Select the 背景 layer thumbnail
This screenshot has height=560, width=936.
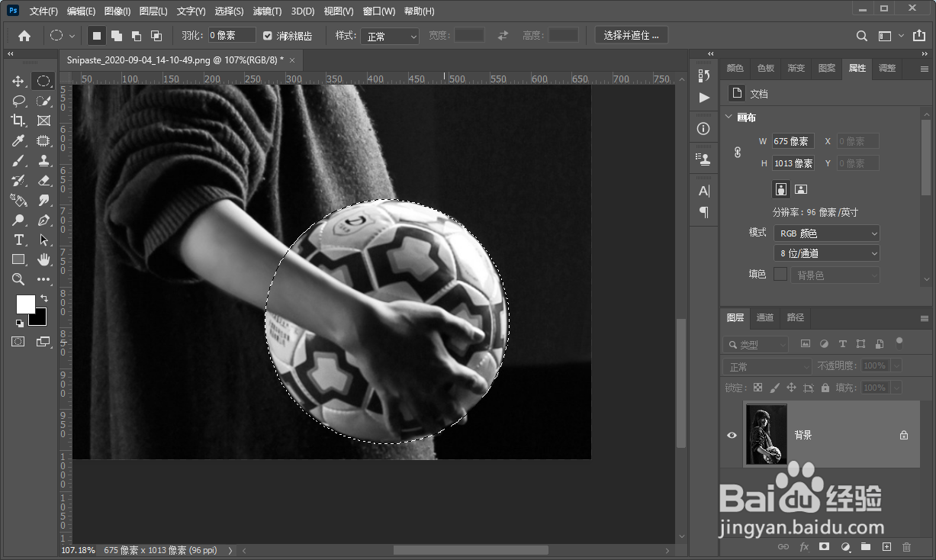pos(766,435)
